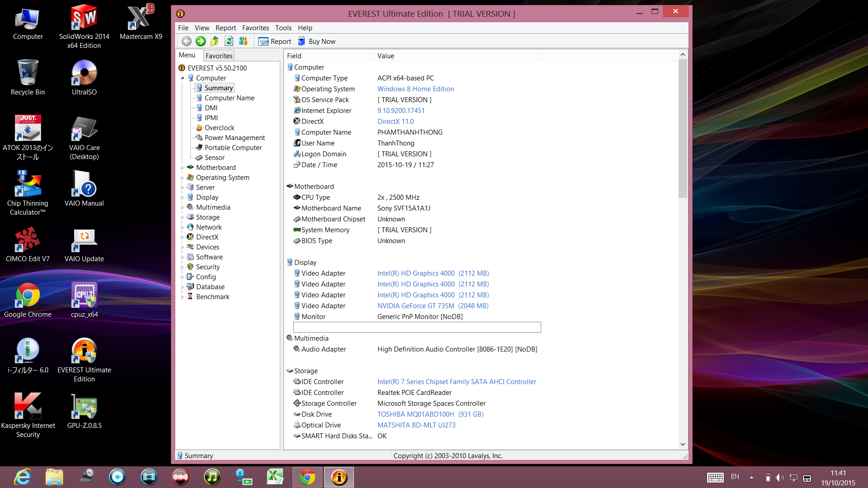
Task: Select Sensor tree item
Action: click(x=214, y=158)
